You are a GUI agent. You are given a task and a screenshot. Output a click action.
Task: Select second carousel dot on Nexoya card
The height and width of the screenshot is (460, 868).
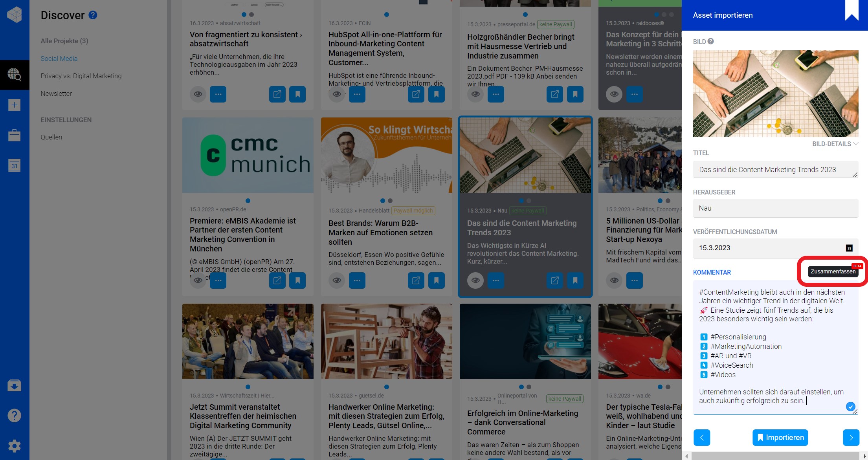click(x=668, y=201)
